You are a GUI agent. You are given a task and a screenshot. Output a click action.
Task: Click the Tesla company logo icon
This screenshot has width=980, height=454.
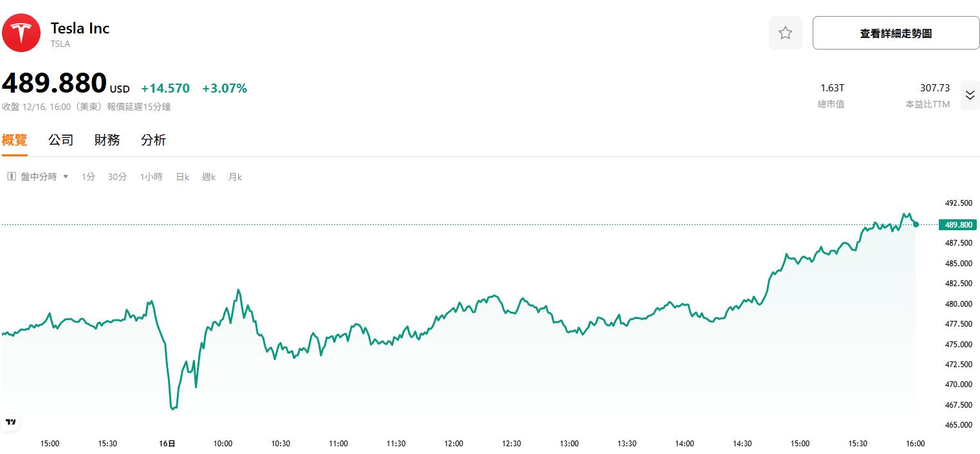(x=21, y=32)
